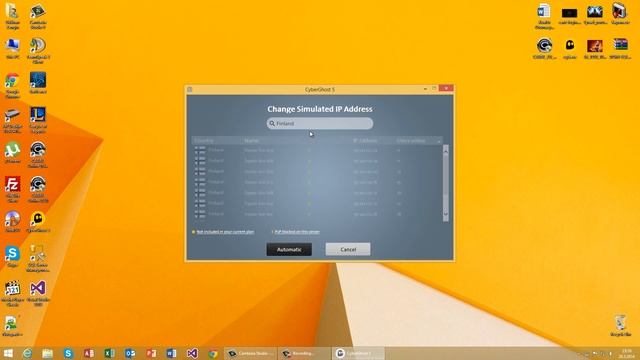Open Skype from the taskbar

68,353
